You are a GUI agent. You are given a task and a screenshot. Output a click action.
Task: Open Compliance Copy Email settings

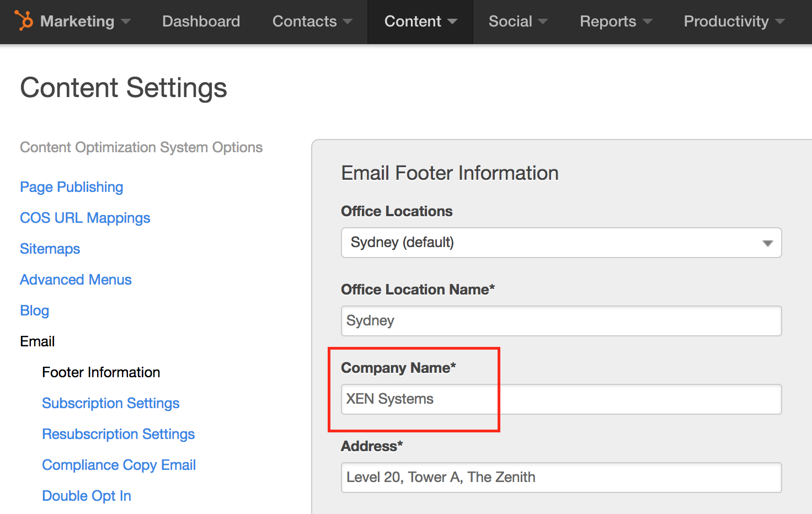(x=119, y=465)
